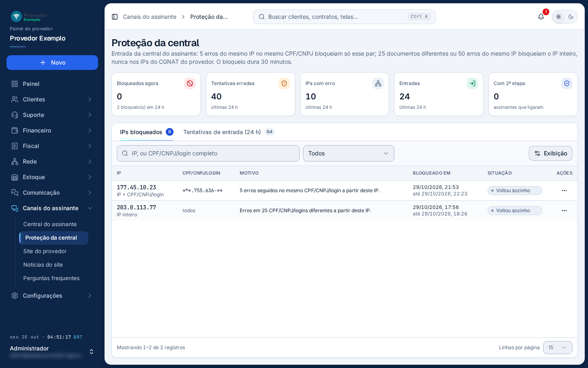Click the Rede network icon
Image resolution: width=588 pixels, height=368 pixels.
tap(15, 162)
